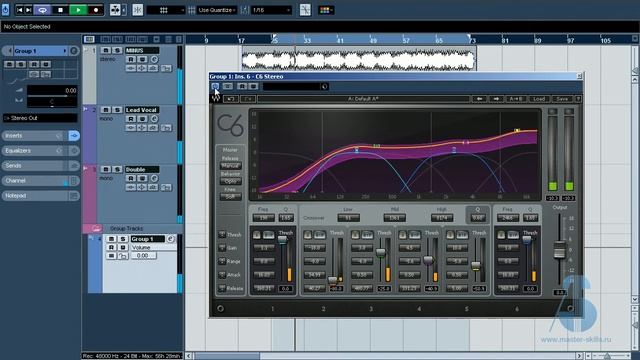Click the Mid crossover frequency field
The height and width of the screenshot is (360, 640).
pos(395,218)
